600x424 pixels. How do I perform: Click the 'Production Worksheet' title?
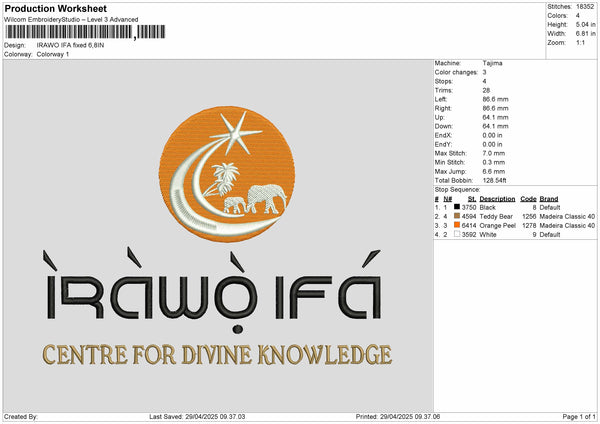tap(56, 8)
